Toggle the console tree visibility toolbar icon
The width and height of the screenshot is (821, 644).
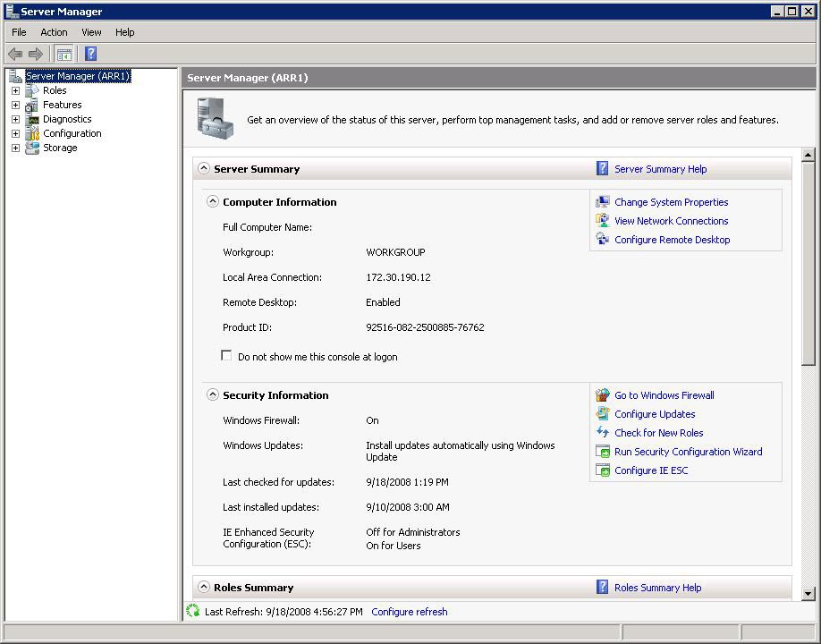point(63,53)
